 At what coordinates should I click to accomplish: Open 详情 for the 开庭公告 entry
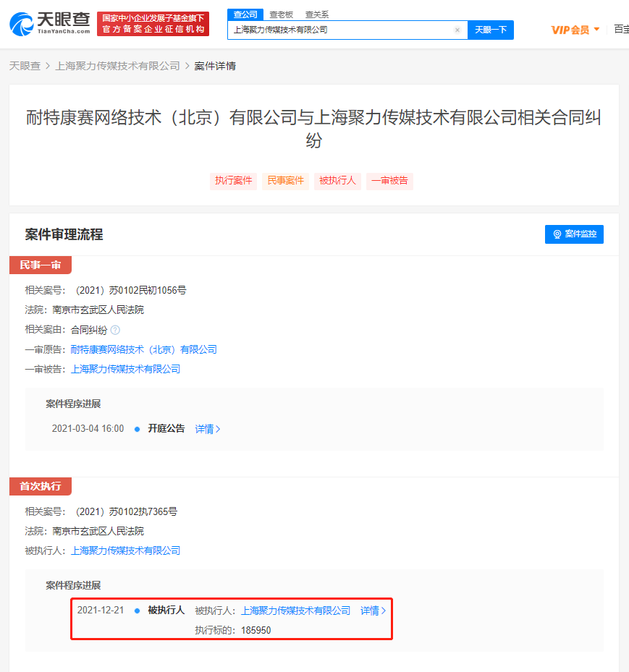pyautogui.click(x=208, y=429)
